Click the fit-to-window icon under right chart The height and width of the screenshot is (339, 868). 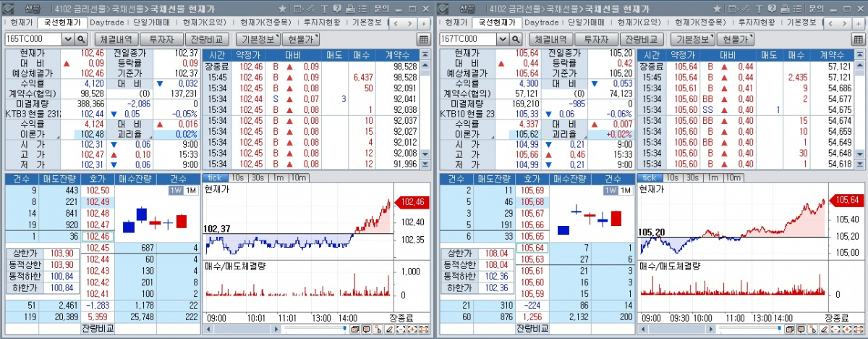(859, 329)
